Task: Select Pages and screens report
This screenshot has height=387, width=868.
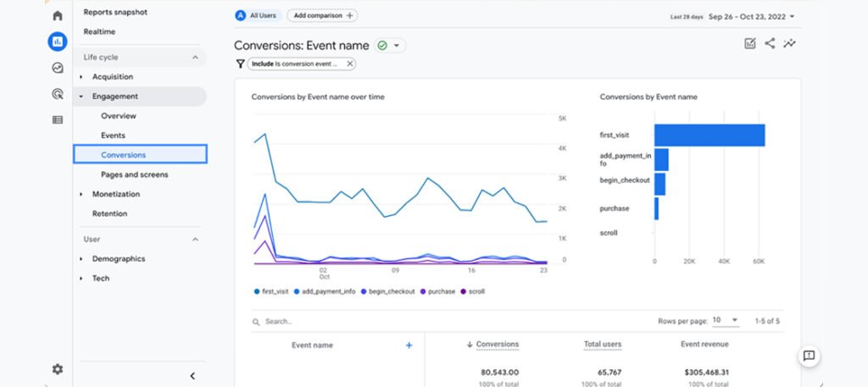Action: [x=134, y=174]
